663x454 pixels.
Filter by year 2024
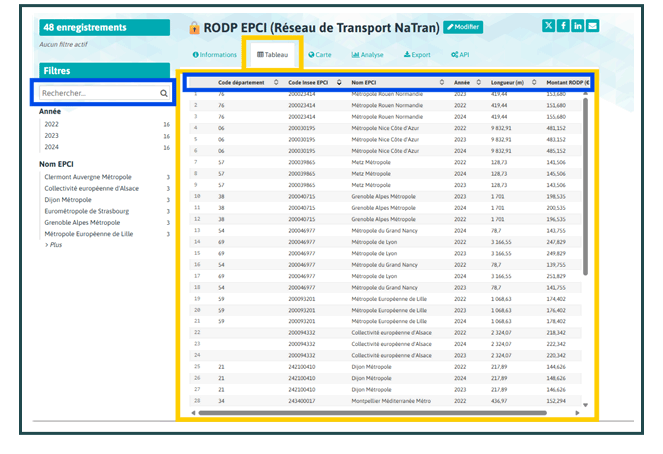[x=52, y=146]
